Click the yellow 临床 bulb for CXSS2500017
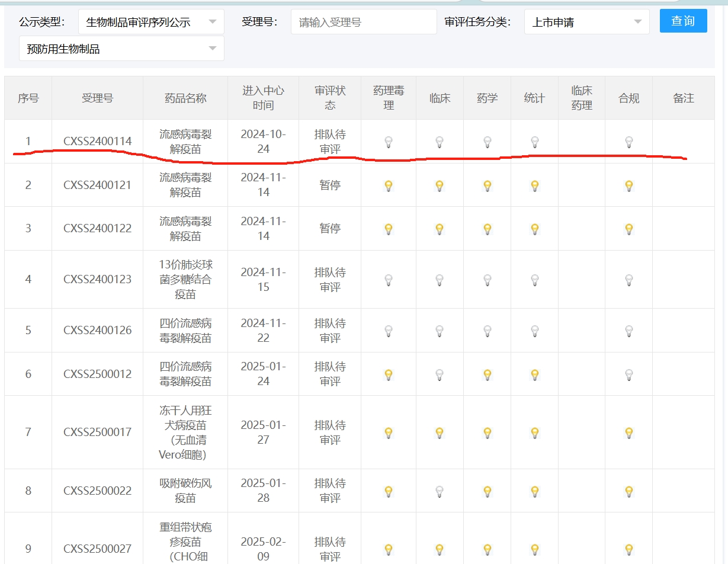Viewport: 728px width, 564px height. tap(440, 432)
